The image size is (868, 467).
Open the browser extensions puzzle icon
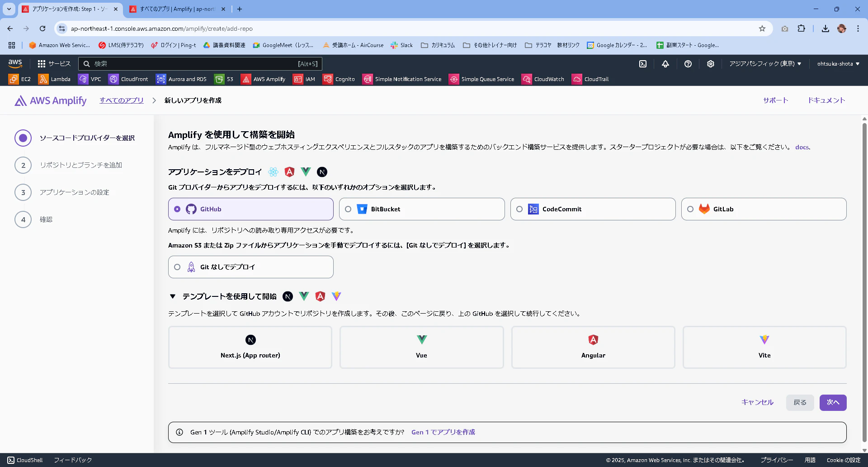tap(801, 29)
